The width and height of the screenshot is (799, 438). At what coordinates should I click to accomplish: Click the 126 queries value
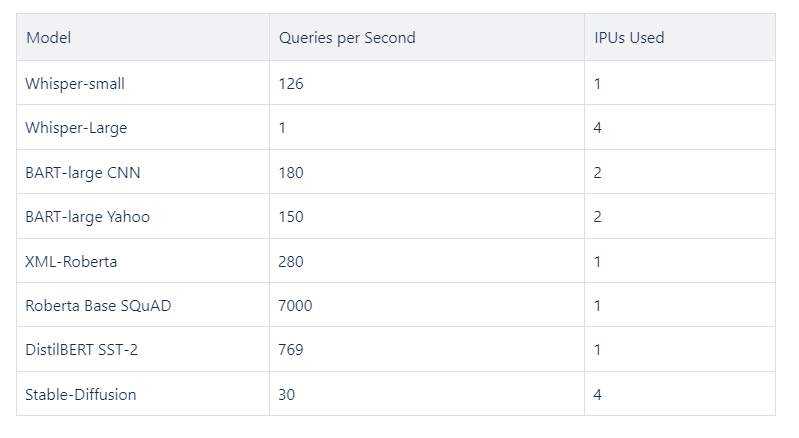click(x=291, y=84)
